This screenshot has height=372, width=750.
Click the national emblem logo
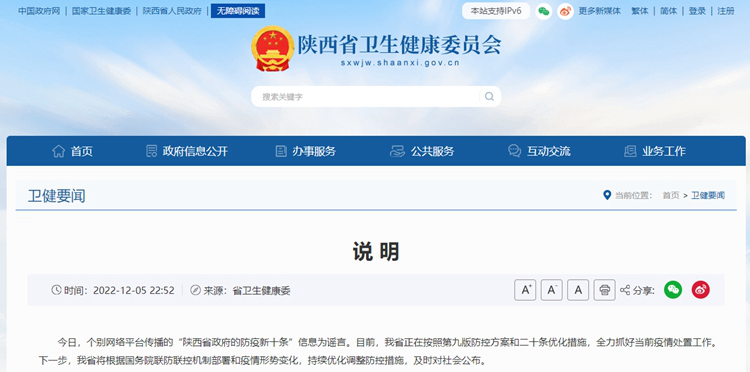273,49
